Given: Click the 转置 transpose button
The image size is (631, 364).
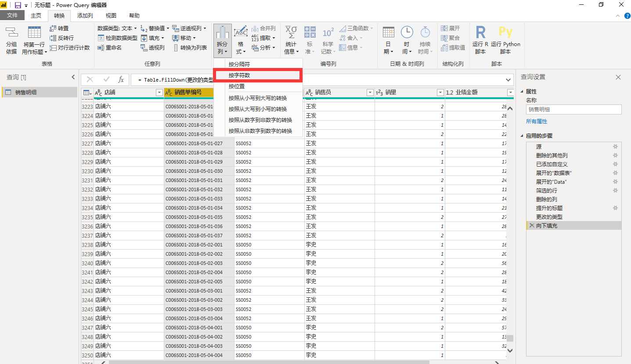Looking at the screenshot, I should [59, 28].
